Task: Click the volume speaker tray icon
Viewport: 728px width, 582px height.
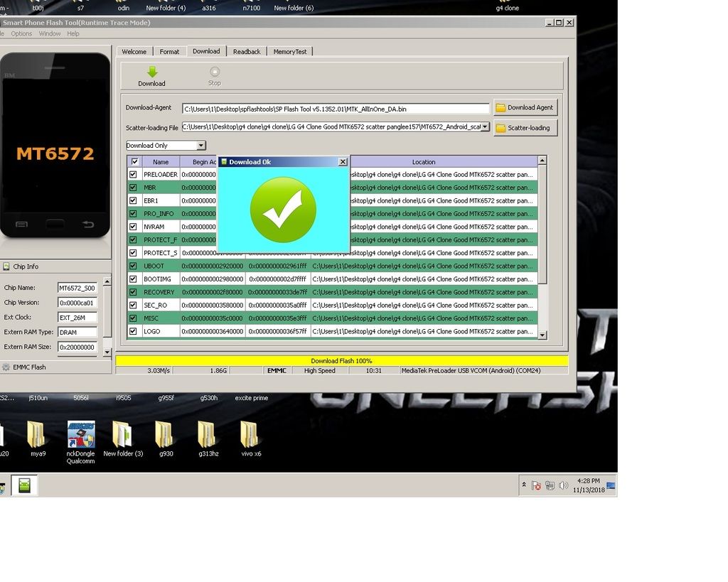Action: click(x=564, y=485)
